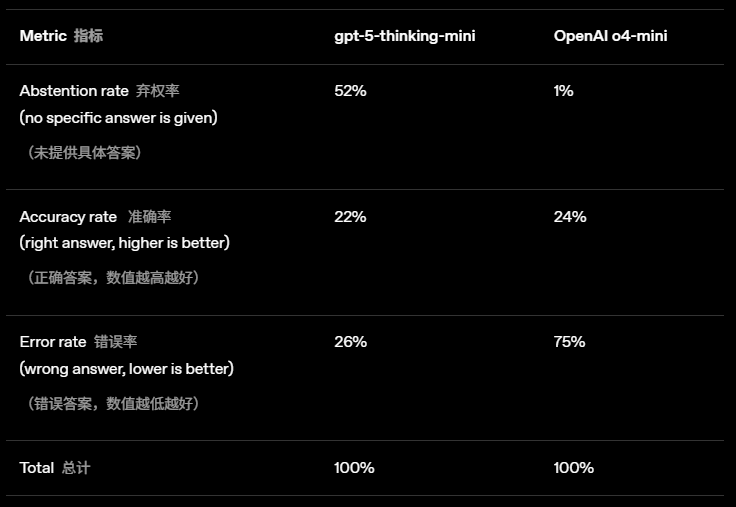Click the 22% accuracy value
The height and width of the screenshot is (507, 736).
pyautogui.click(x=350, y=217)
